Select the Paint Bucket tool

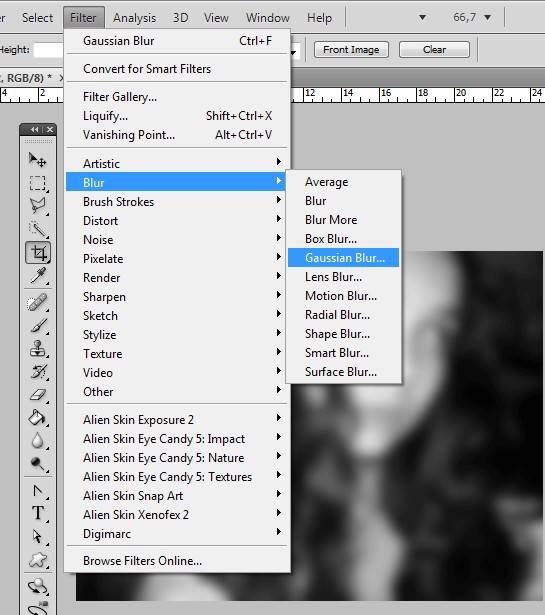(38, 418)
